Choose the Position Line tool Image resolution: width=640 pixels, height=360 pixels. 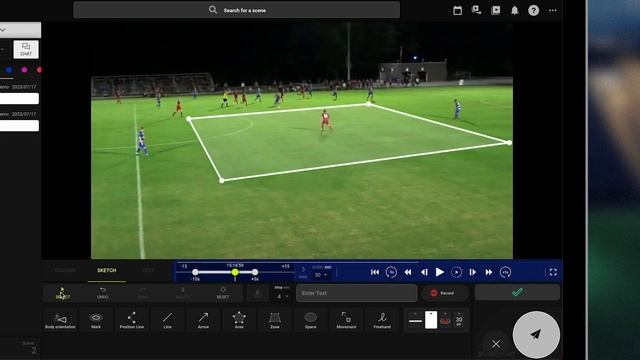point(131,320)
